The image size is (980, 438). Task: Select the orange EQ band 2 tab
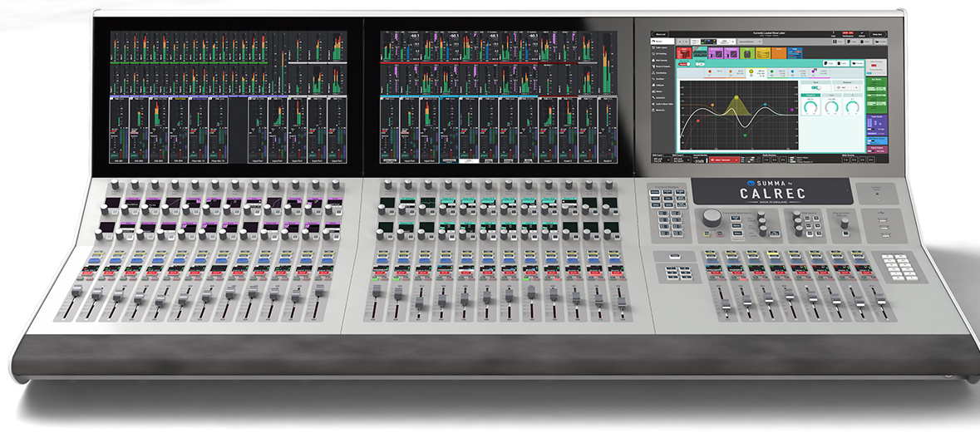pos(735,73)
